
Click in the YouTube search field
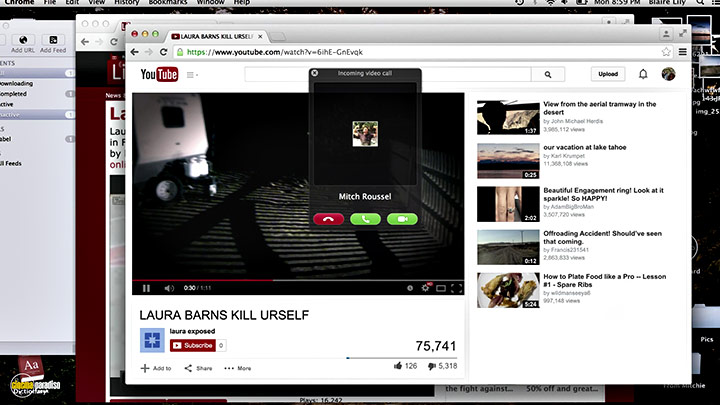point(388,74)
